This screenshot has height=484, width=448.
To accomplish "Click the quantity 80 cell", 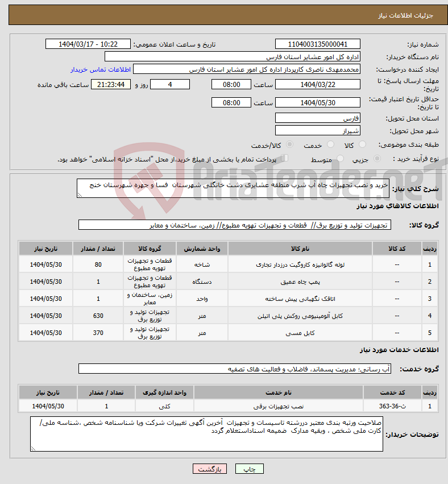I will [98, 264].
